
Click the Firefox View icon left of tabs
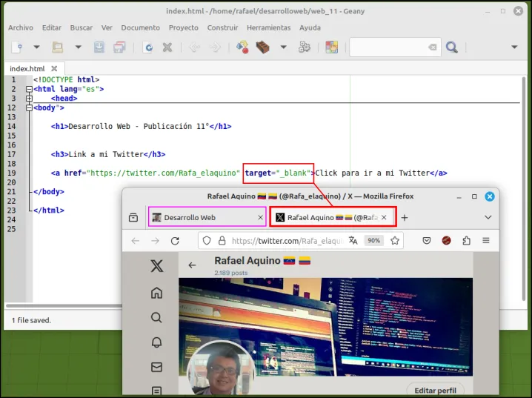coord(133,217)
